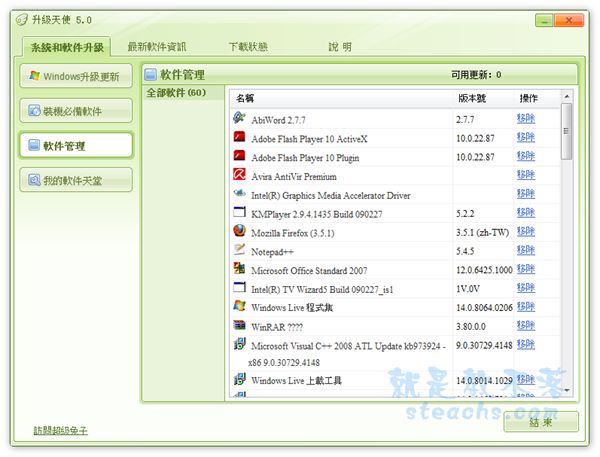The image size is (600, 457).
Task: Select version cell 12.0.6425.1000
Action: click(484, 270)
